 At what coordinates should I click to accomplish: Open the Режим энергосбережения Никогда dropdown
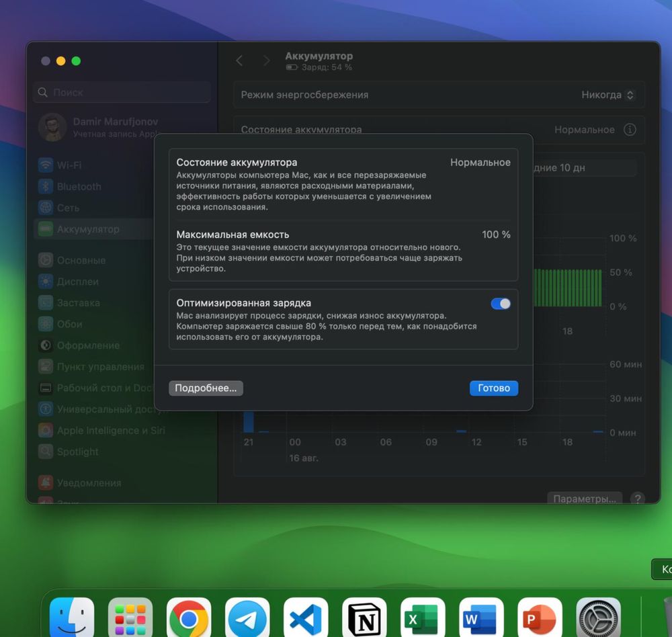607,95
